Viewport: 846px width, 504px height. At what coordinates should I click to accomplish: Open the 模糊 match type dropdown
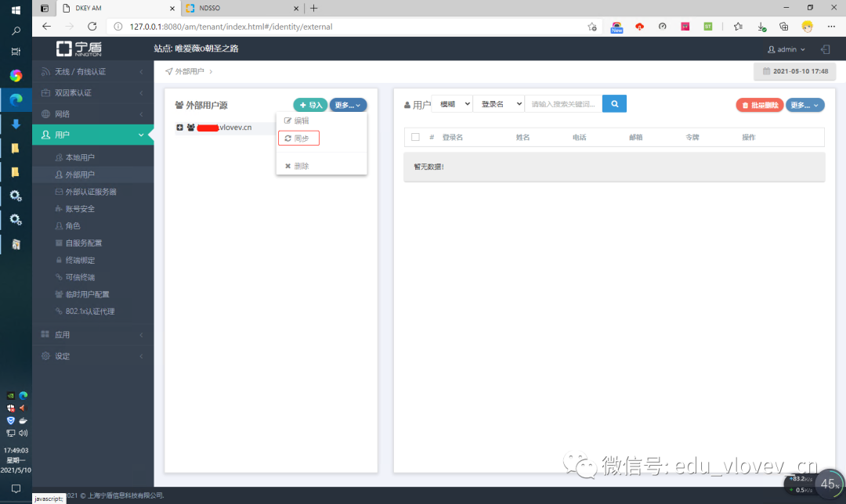452,104
